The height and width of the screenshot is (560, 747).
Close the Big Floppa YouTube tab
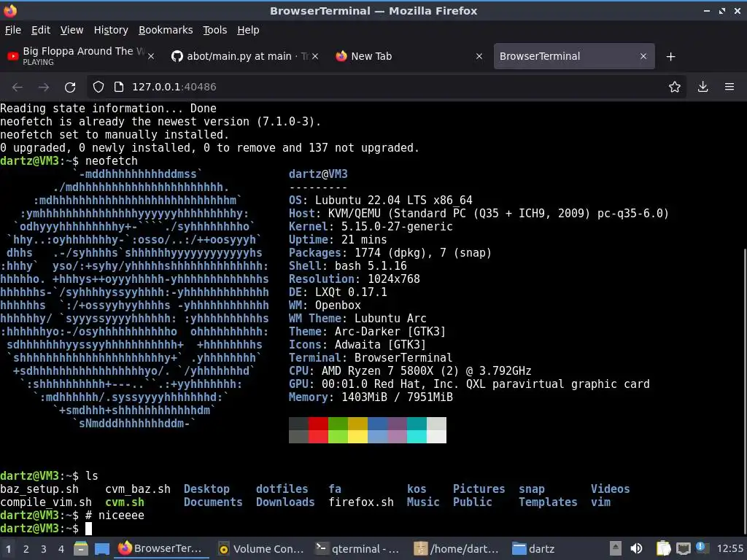point(151,56)
